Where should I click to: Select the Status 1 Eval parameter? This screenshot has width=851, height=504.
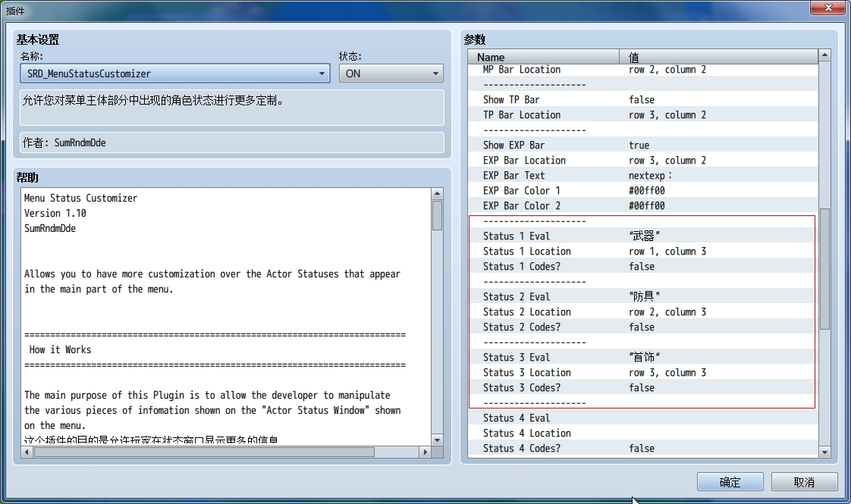[643, 236]
